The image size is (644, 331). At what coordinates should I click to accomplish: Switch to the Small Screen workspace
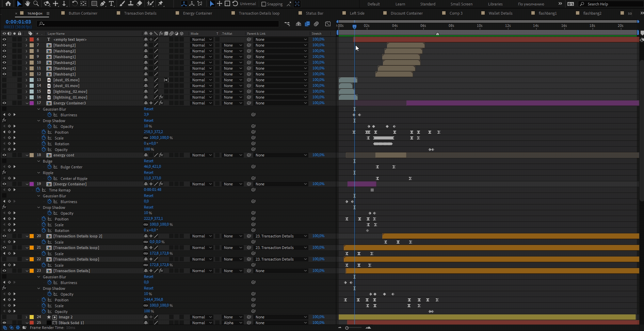[461, 4]
